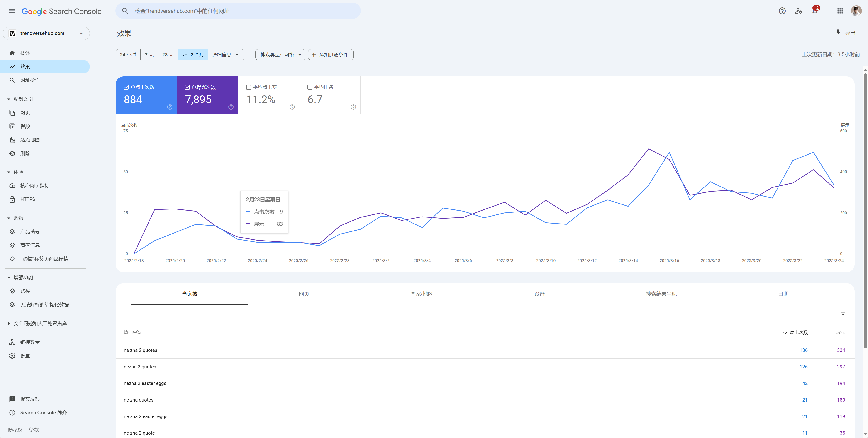Click the 设置 gear icon
The height and width of the screenshot is (438, 868).
pyautogui.click(x=12, y=356)
